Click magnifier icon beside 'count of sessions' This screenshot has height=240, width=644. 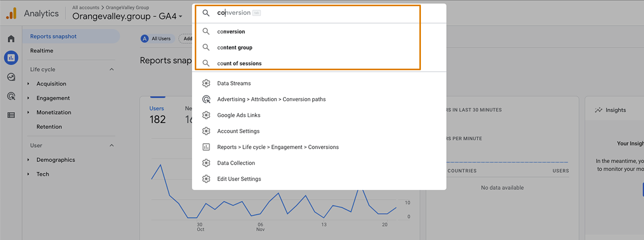click(x=206, y=63)
